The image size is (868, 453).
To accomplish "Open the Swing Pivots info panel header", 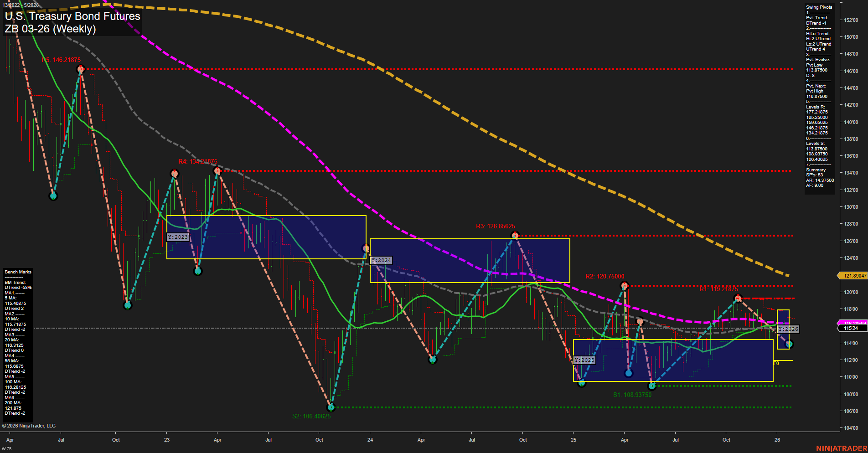I will click(x=819, y=7).
